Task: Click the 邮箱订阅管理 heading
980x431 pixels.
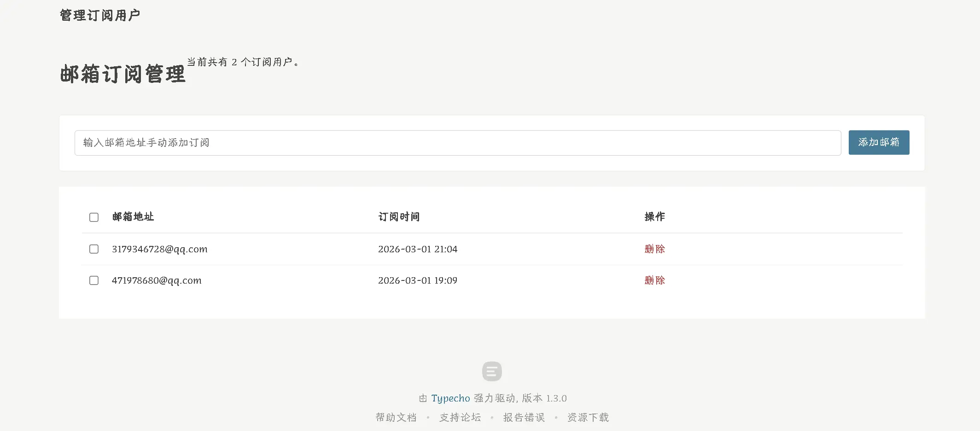Action: click(122, 74)
